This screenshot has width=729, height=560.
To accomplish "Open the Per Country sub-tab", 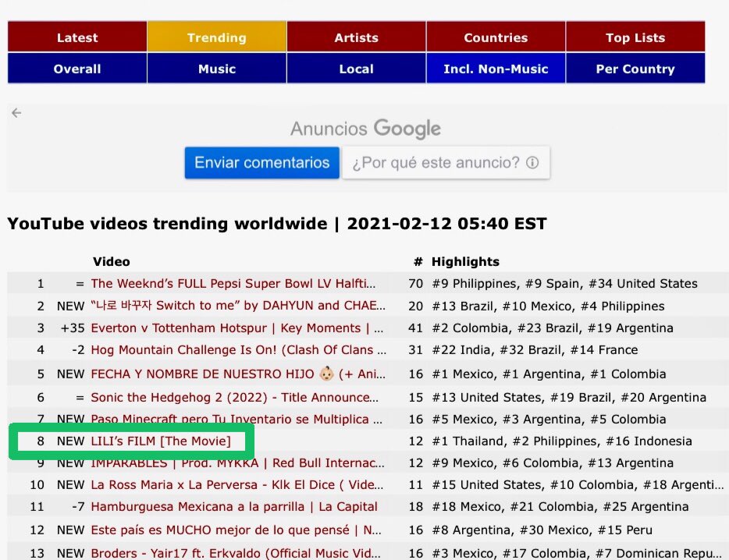I will 635,69.
